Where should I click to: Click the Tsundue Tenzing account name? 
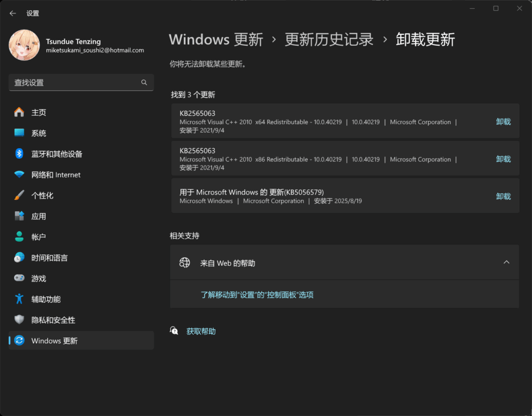tap(73, 42)
